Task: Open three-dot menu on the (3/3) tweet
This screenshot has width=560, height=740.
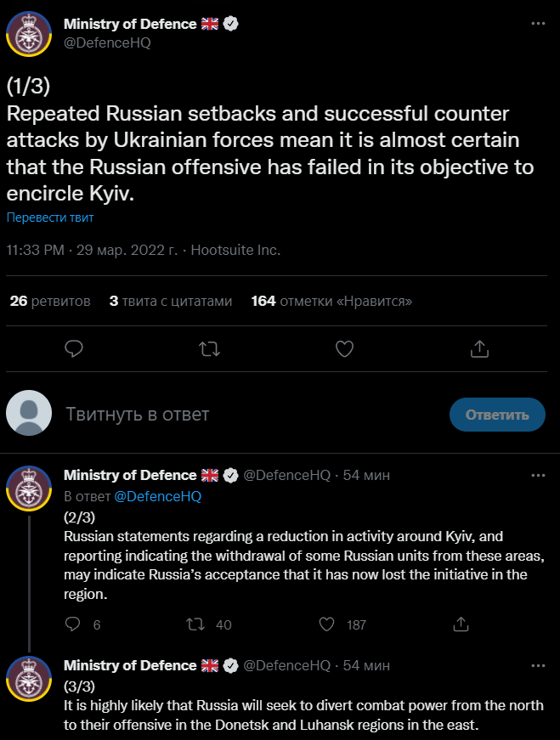Action: [x=538, y=665]
